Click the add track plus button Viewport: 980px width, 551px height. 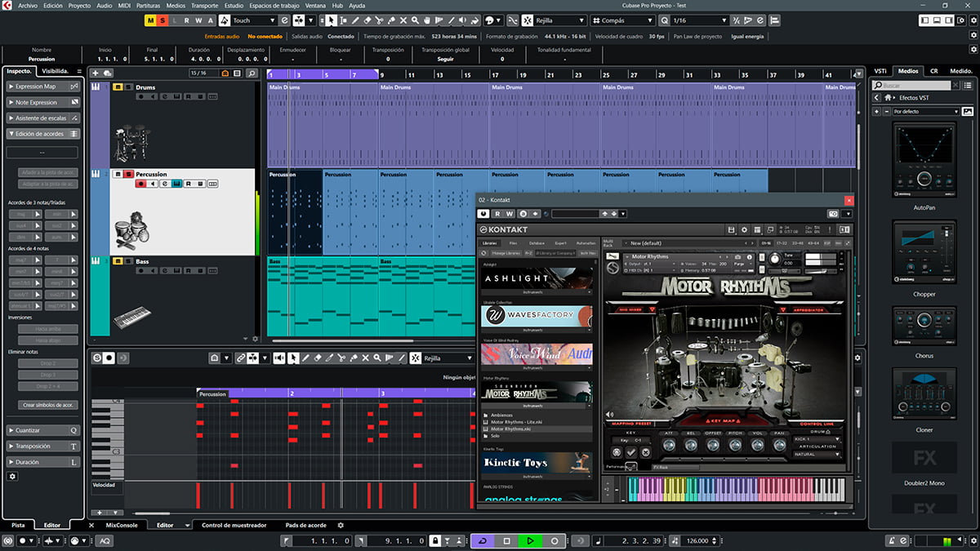(x=96, y=73)
